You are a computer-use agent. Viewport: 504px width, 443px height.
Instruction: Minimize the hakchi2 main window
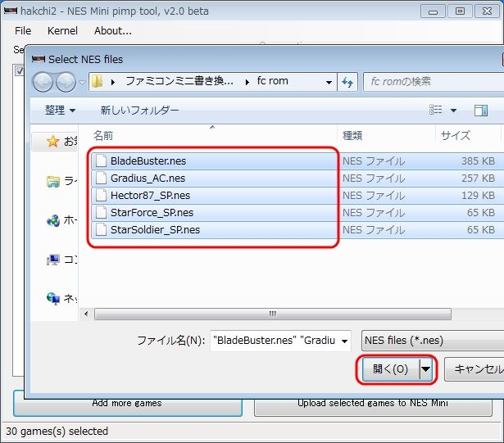tap(433, 11)
